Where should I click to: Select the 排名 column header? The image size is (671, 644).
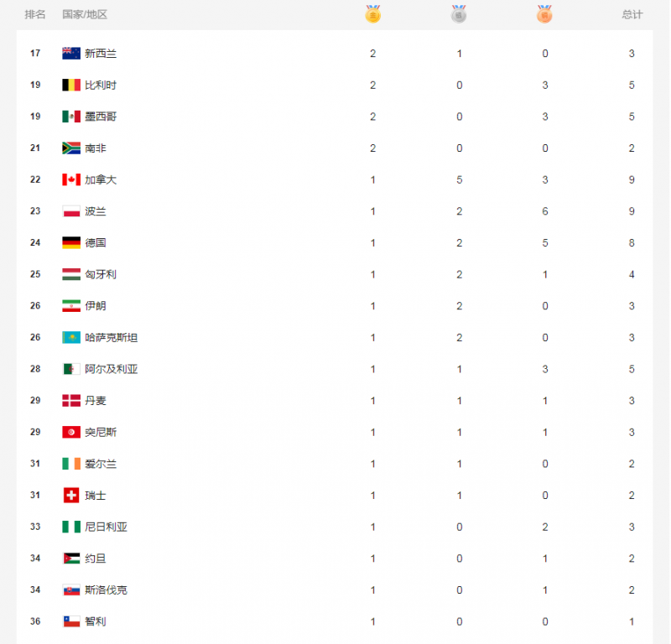pyautogui.click(x=34, y=14)
